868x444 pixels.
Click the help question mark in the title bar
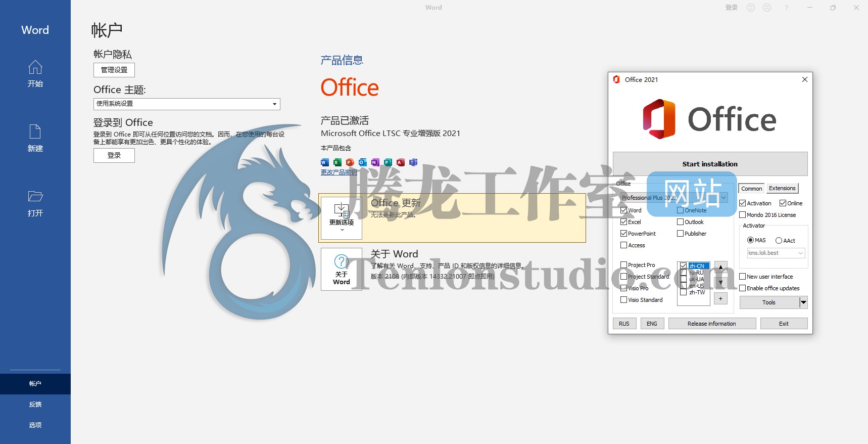[786, 8]
